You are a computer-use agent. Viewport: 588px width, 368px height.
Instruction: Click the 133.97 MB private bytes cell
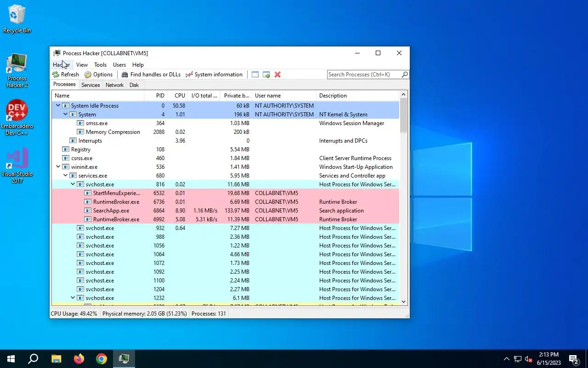tap(237, 210)
